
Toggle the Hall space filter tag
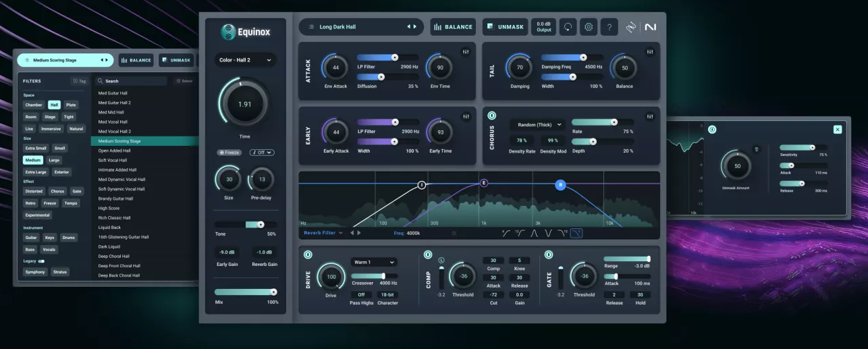tap(54, 105)
